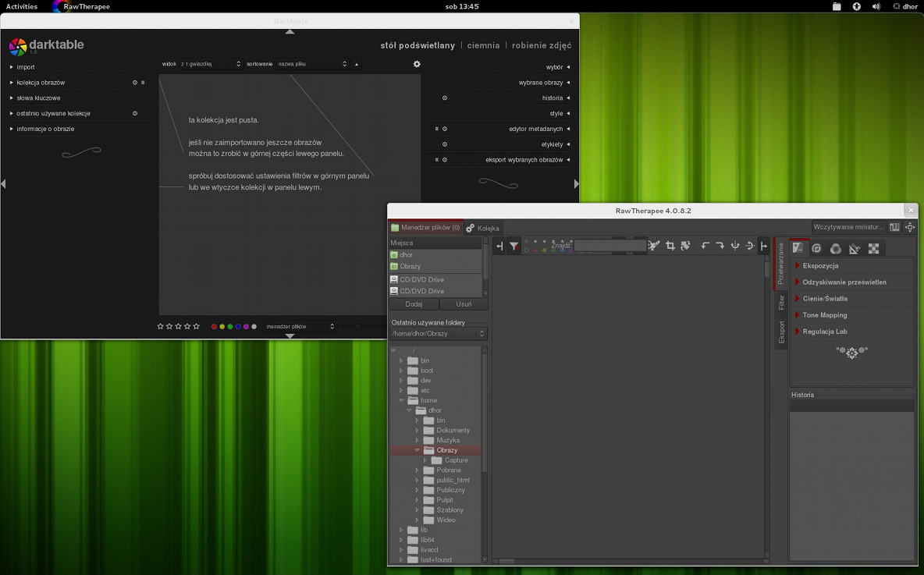Apply green color label in darktable
This screenshot has height=575, width=924.
tap(229, 326)
